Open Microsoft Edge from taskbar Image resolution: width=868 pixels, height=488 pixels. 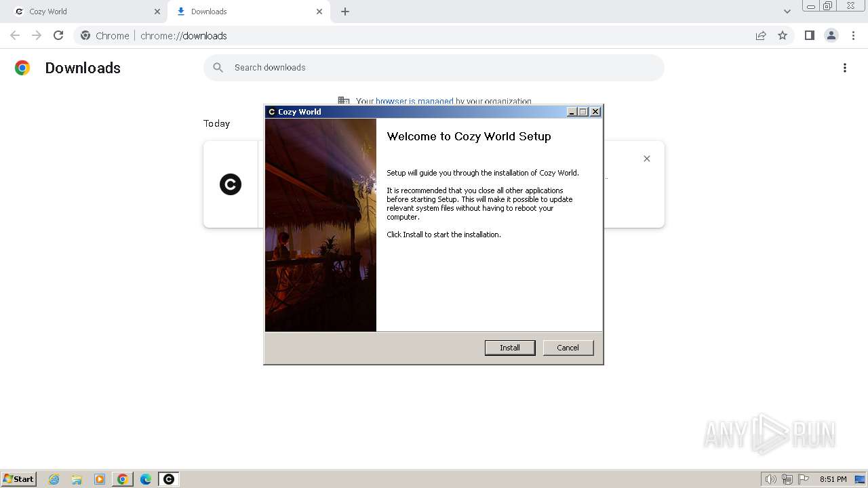(x=146, y=479)
